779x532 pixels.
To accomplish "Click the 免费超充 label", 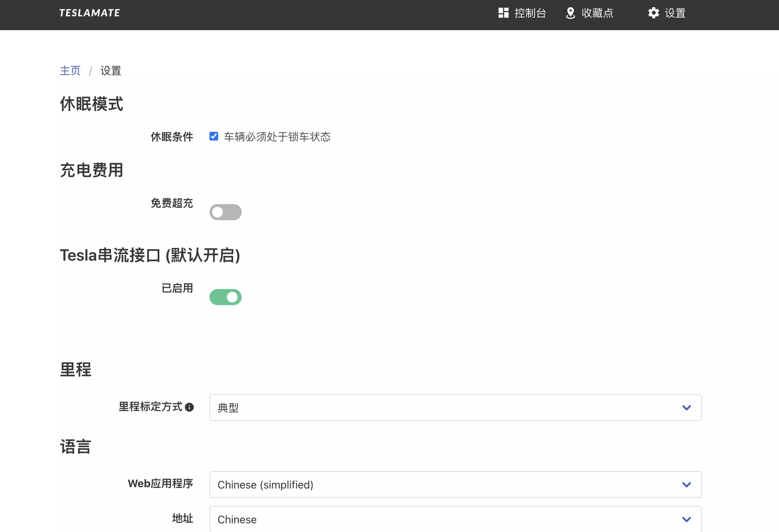I will click(x=172, y=203).
